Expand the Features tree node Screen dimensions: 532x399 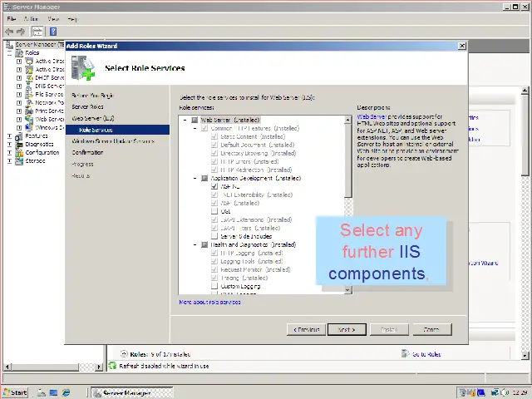coord(9,136)
